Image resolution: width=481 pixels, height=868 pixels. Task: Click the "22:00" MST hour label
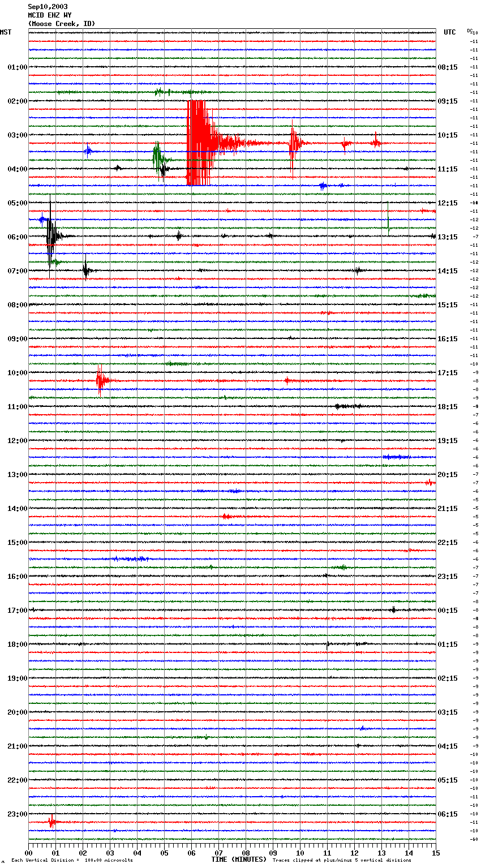click(x=18, y=780)
